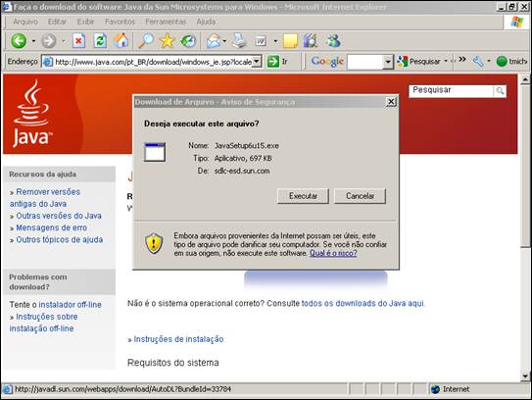Expand the Edit with Word dropdown arrow
532x400 pixels.
(275, 41)
